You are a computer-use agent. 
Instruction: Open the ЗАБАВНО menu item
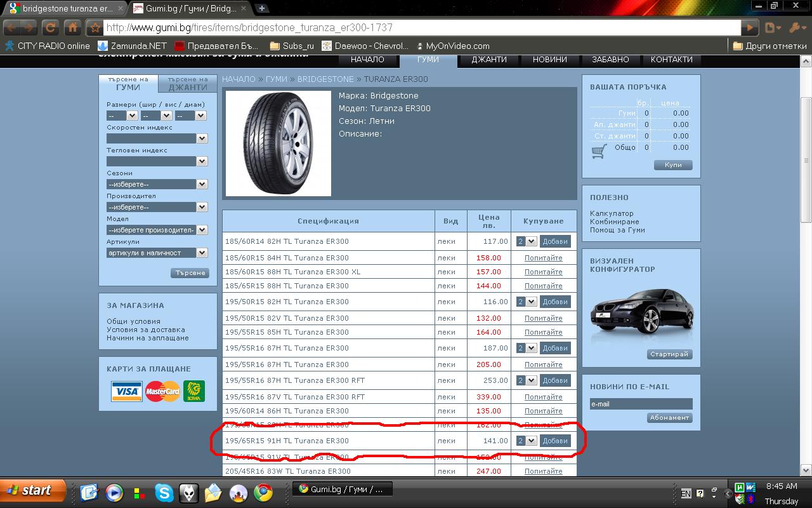pos(610,60)
